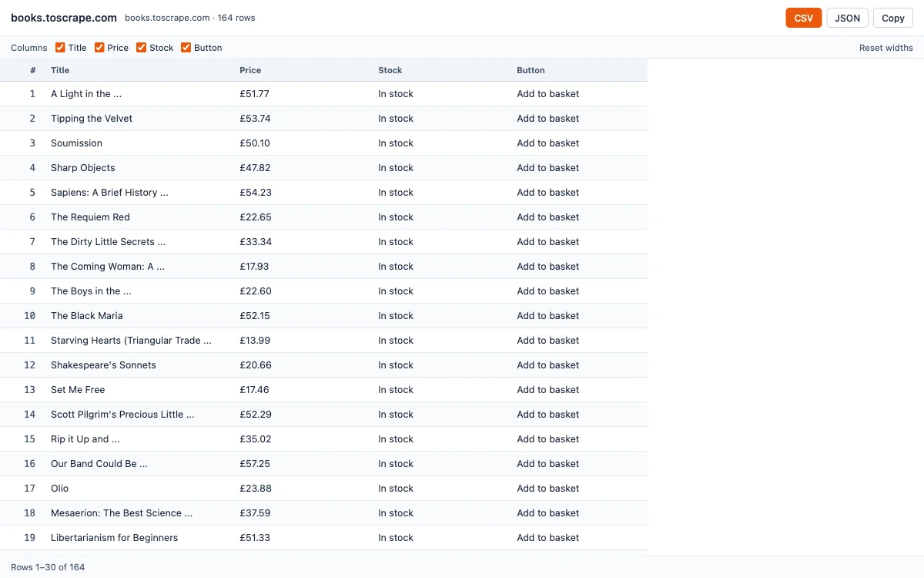The image size is (924, 578).
Task: Toggle the Price column checkbox
Action: (x=99, y=48)
